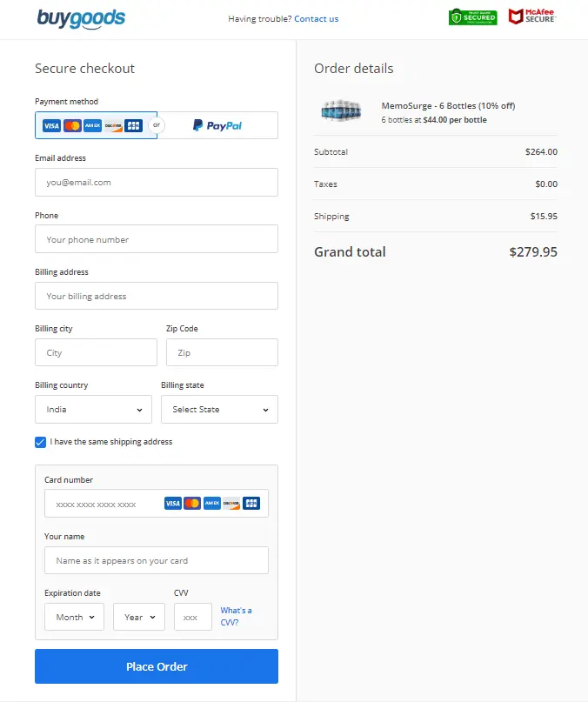Click the buygoods logo
588x702 pixels.
81,17
